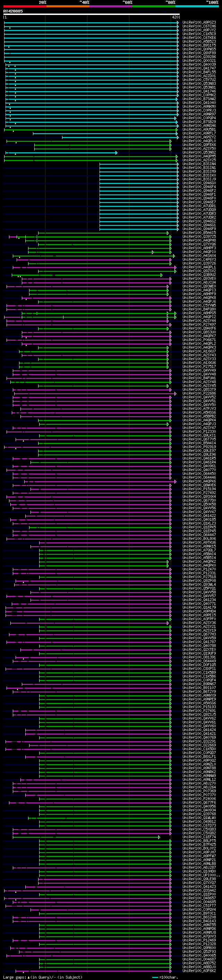Select the UniRef100_P27517 entry
The width and height of the screenshot is (222, 980).
click(199, 367)
